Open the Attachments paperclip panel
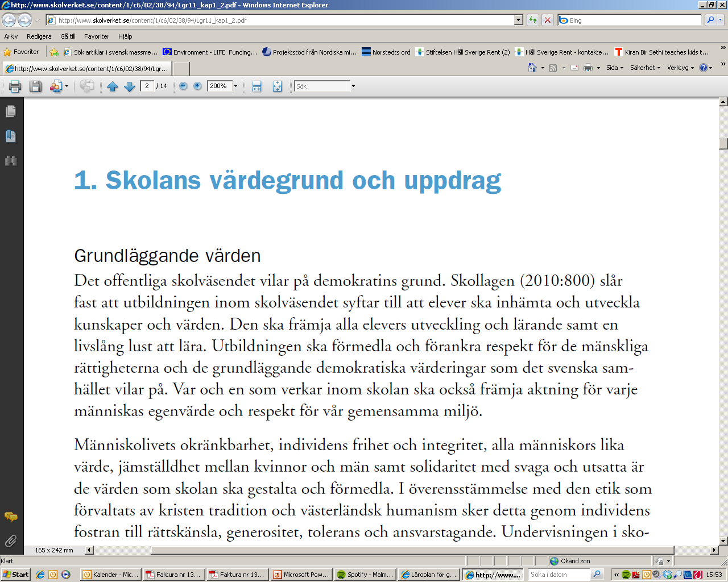The height and width of the screenshot is (582, 728). (x=10, y=541)
